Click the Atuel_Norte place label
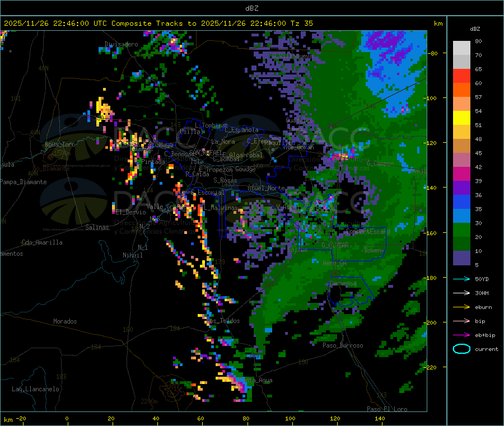 coord(266,188)
